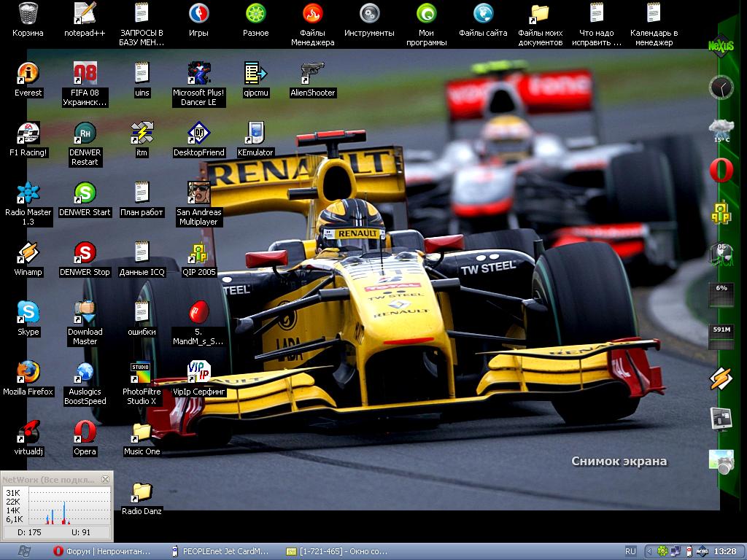Close the NetWorx traffic widget

tap(106, 479)
